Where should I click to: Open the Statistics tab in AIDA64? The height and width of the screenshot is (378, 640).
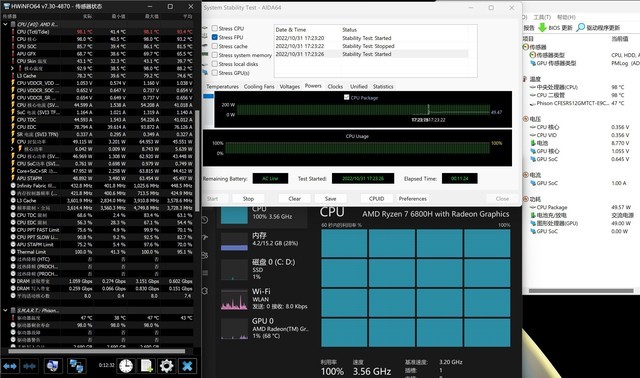[383, 87]
